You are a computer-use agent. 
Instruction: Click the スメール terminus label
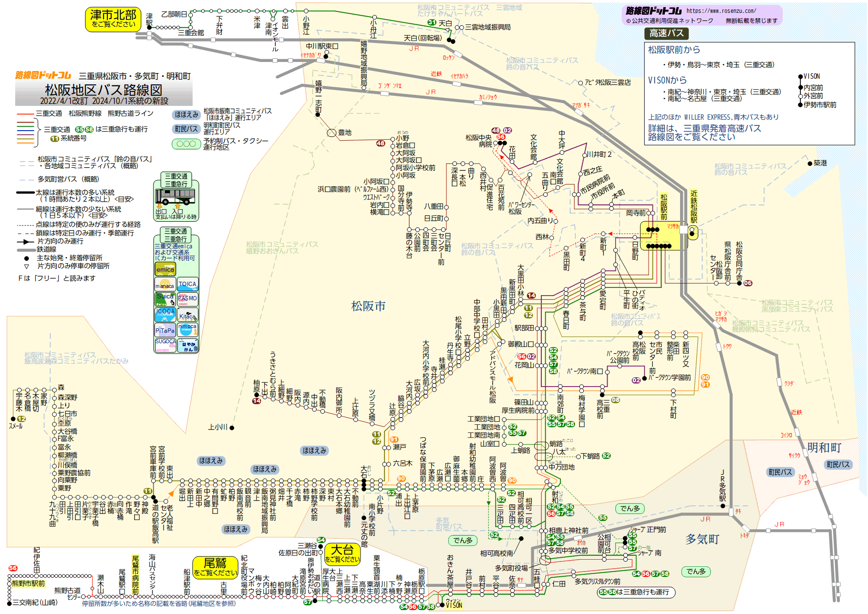[16, 426]
